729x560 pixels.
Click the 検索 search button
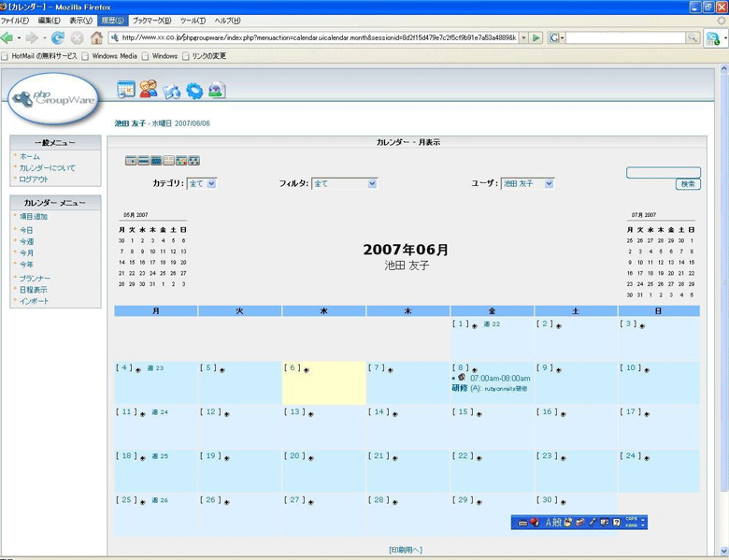tap(688, 185)
